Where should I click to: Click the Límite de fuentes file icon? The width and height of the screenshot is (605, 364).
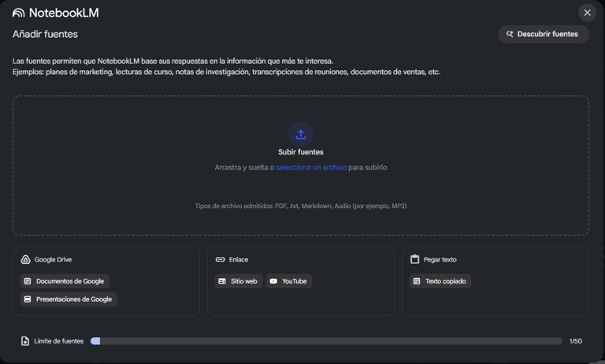25,341
